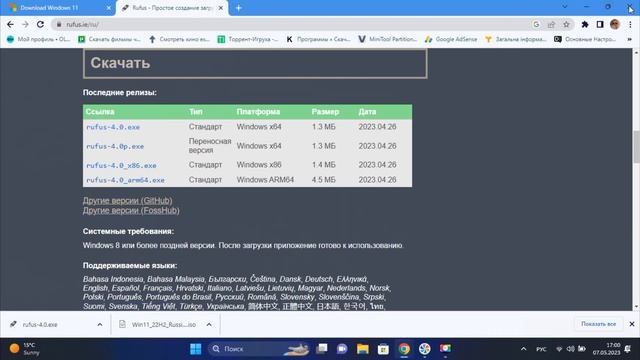Download rufus-4.0.exe
This screenshot has height=360, width=640.
(x=113, y=127)
